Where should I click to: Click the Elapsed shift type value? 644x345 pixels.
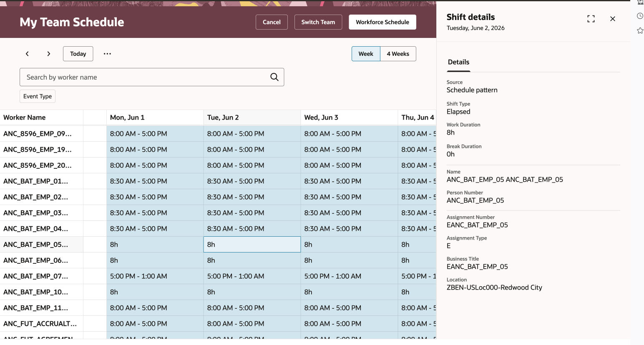click(x=458, y=112)
